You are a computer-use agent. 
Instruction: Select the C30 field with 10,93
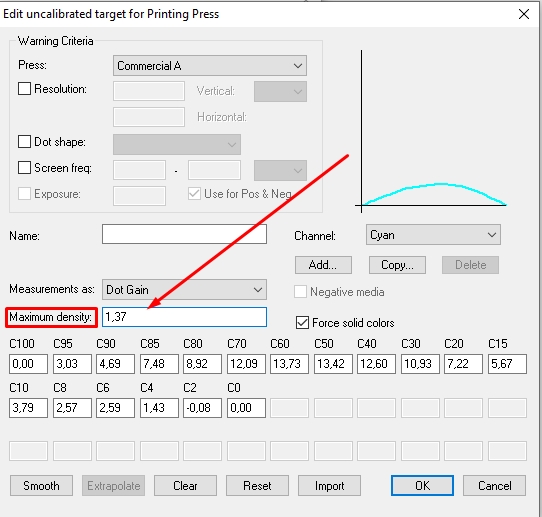click(x=420, y=364)
